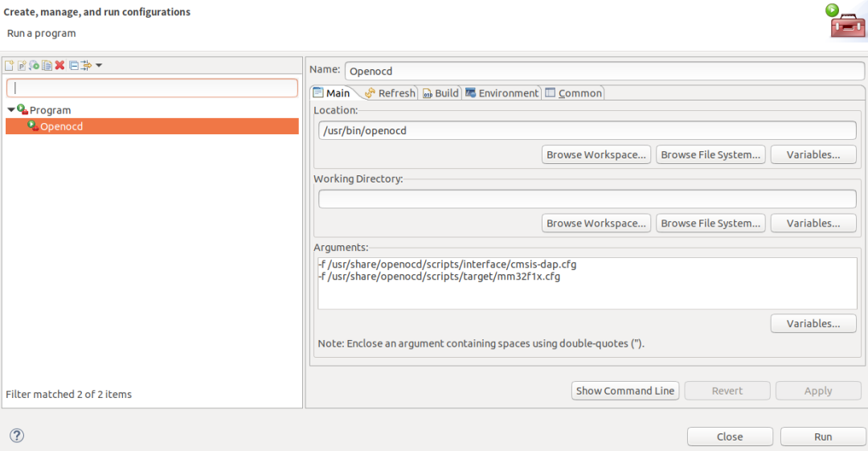Image resolution: width=868 pixels, height=451 pixels.
Task: Switch to the Common tab
Action: click(x=574, y=93)
